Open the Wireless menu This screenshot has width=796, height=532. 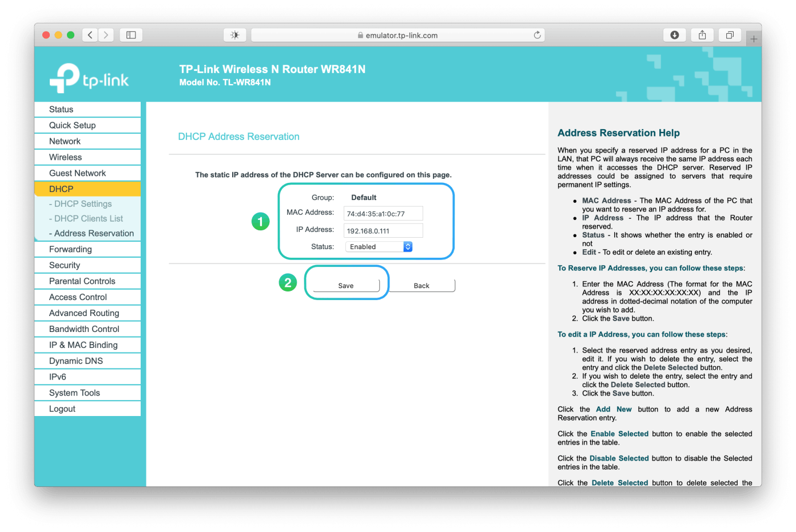pos(87,157)
